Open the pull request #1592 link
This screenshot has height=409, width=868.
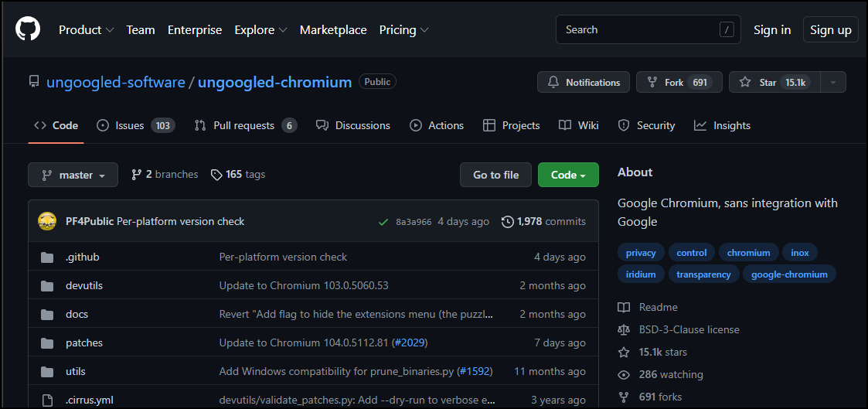pos(475,371)
